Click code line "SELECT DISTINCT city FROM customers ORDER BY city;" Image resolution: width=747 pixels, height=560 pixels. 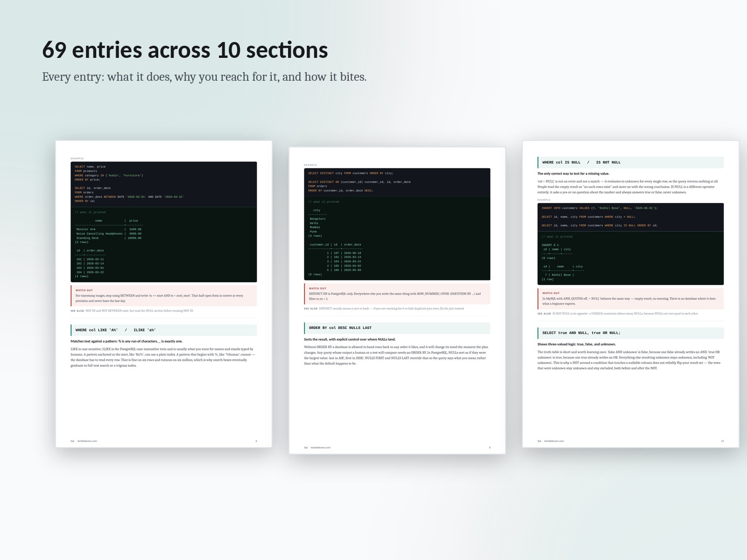[x=351, y=173]
